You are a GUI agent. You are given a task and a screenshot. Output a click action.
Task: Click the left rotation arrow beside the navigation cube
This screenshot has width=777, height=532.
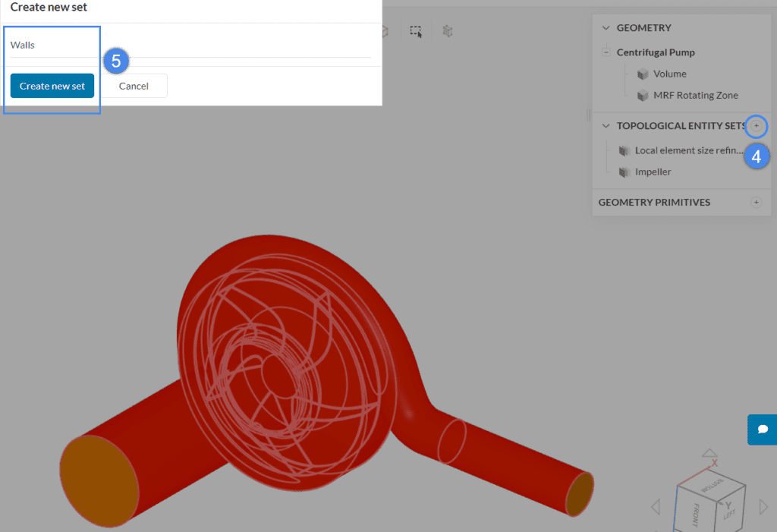point(656,507)
